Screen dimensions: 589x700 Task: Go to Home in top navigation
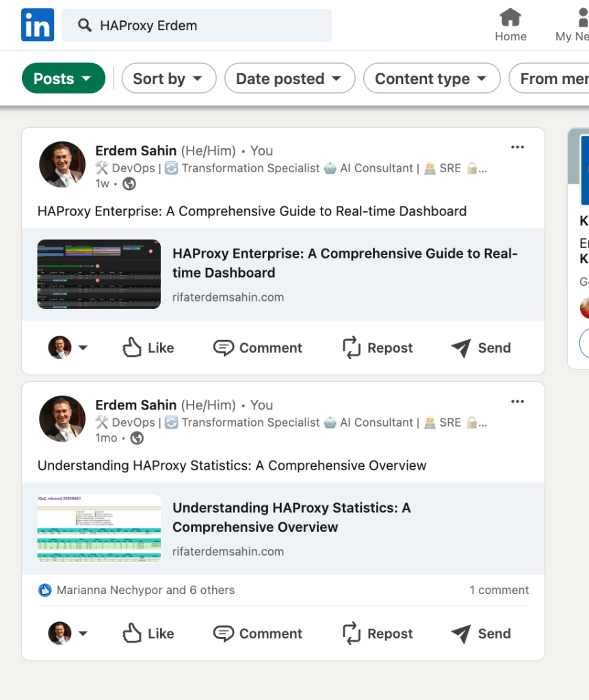coord(510,25)
